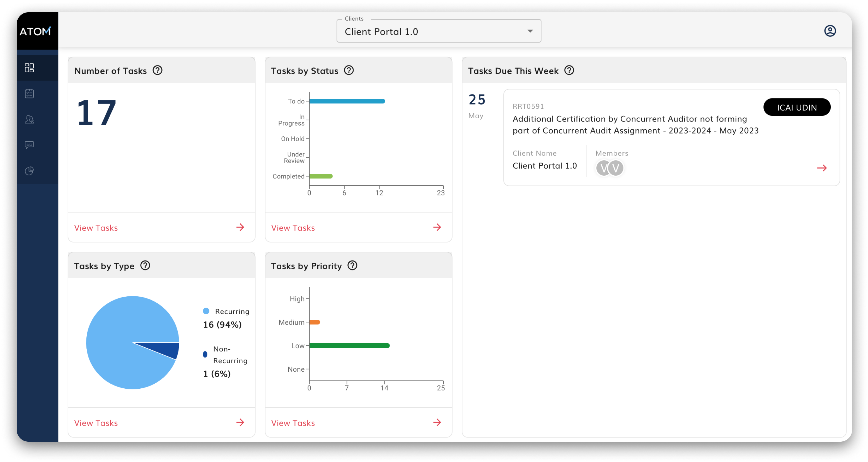Screen dimensions: 868x462
Task: Show help for Tasks Due This Week
Action: (x=569, y=70)
